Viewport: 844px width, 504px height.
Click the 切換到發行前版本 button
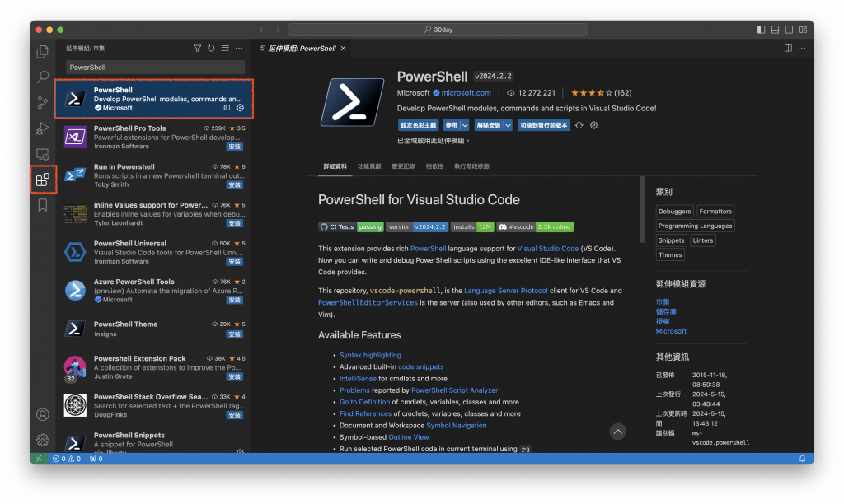point(544,125)
